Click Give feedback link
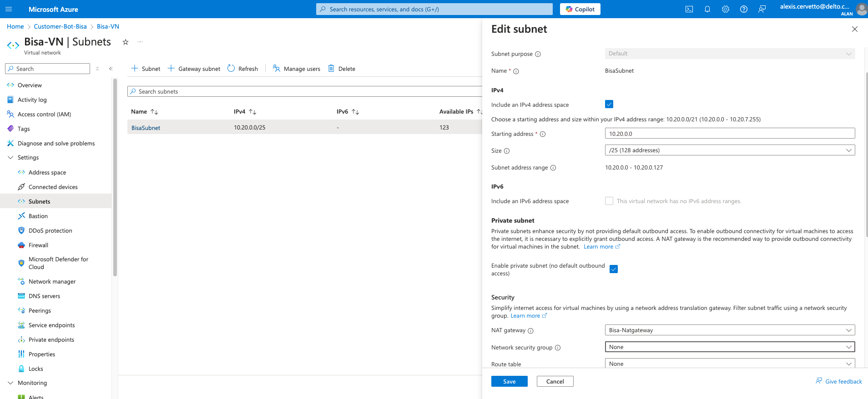The height and width of the screenshot is (399, 868). click(839, 381)
